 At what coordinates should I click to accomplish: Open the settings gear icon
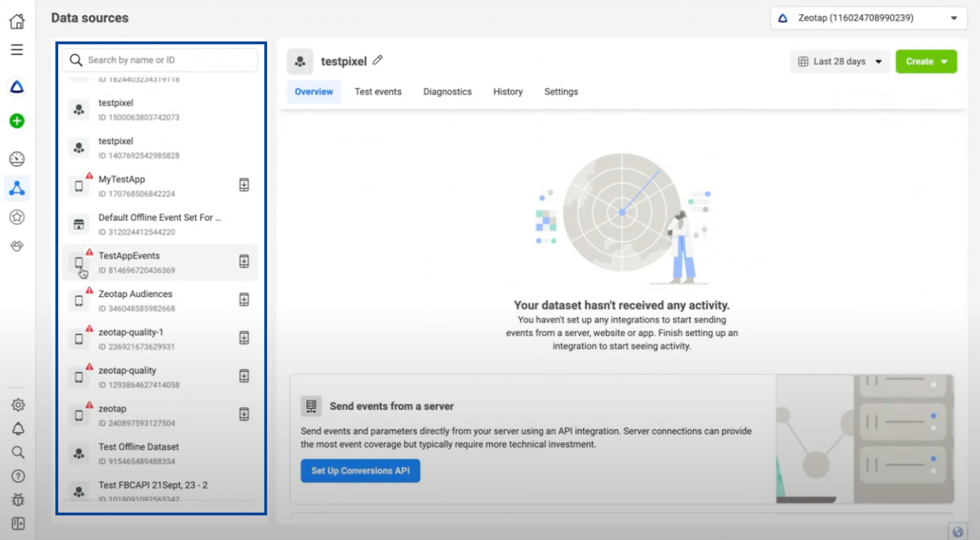pyautogui.click(x=18, y=404)
